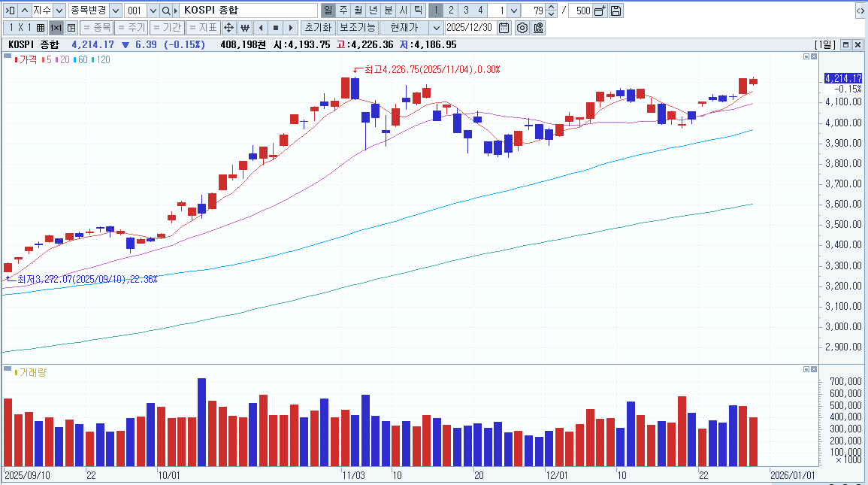The image size is (868, 485).
Task: Open the calendar date picker icon
Action: pos(504,28)
